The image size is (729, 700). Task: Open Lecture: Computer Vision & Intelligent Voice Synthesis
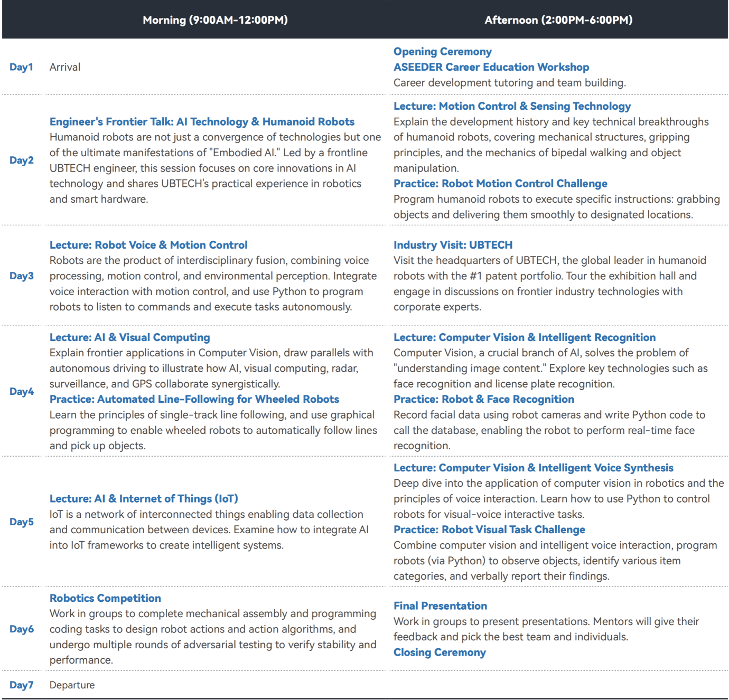point(533,468)
